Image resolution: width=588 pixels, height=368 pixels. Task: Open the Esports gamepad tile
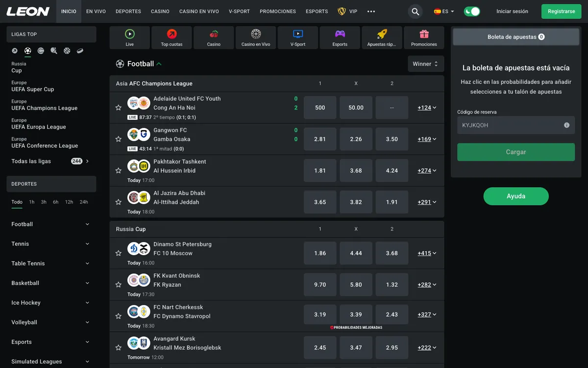pyautogui.click(x=340, y=38)
